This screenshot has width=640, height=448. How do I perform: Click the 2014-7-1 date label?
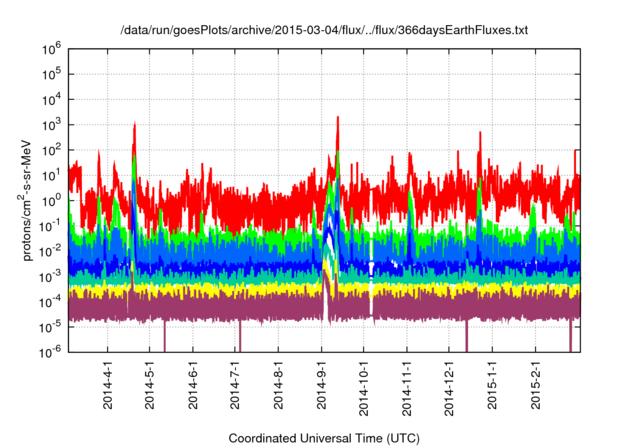[x=235, y=385]
